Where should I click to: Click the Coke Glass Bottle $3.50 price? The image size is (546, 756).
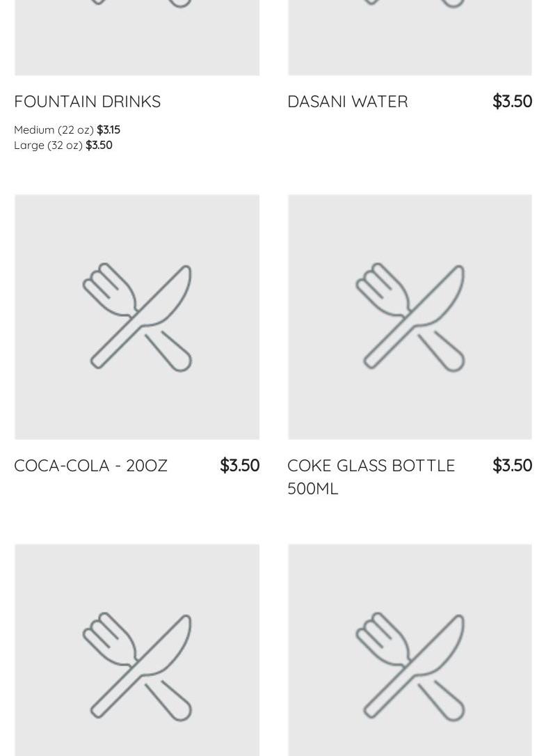pos(513,465)
